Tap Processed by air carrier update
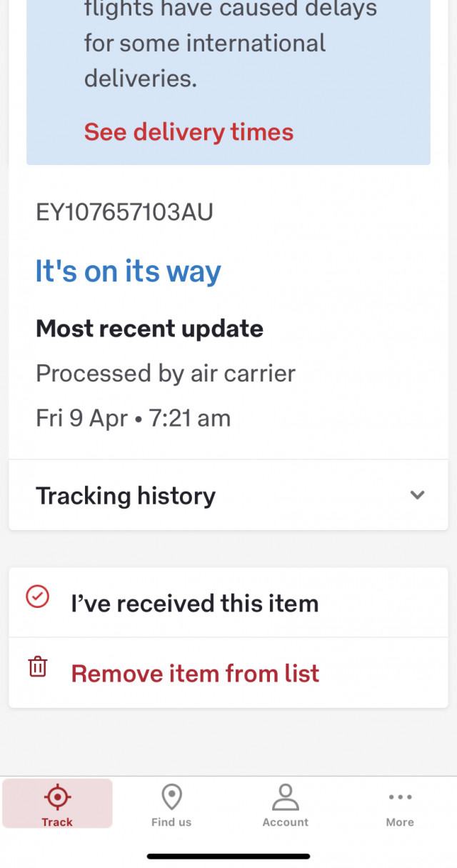This screenshot has width=457, height=868. tap(166, 374)
